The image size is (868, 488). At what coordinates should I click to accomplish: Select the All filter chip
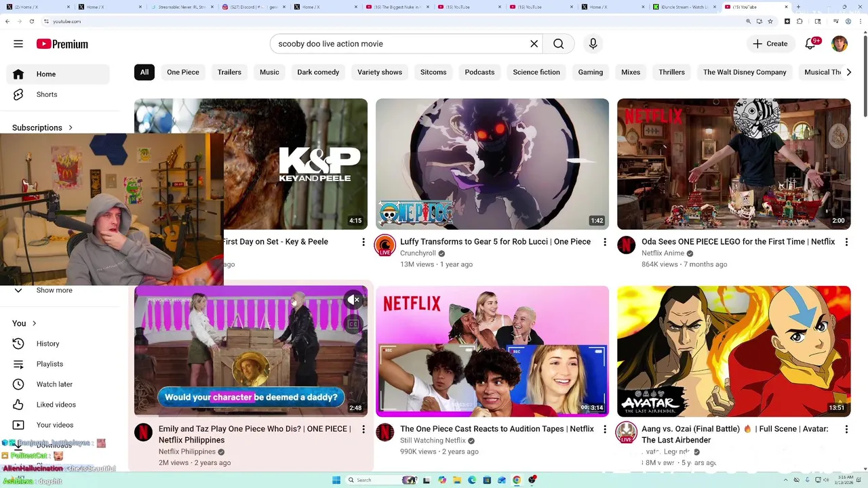click(x=144, y=73)
